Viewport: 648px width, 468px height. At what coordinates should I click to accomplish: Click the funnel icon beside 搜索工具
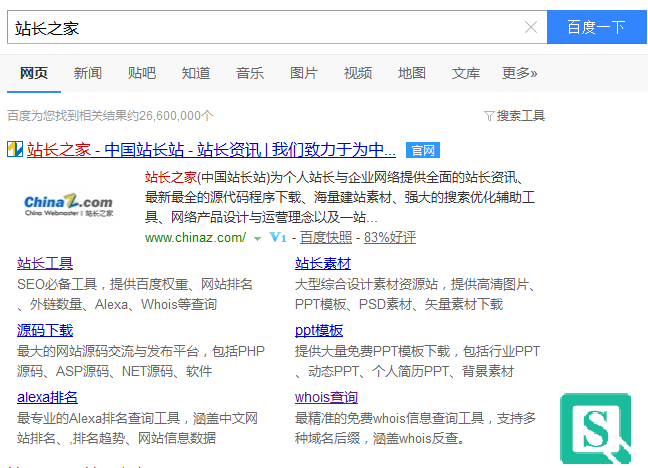489,116
